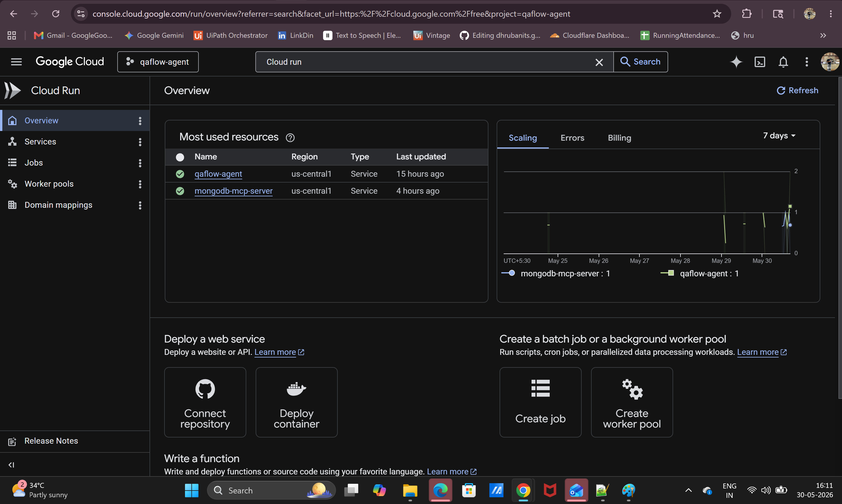Click the Create job card
Viewport: 842px width, 504px height.
540,402
